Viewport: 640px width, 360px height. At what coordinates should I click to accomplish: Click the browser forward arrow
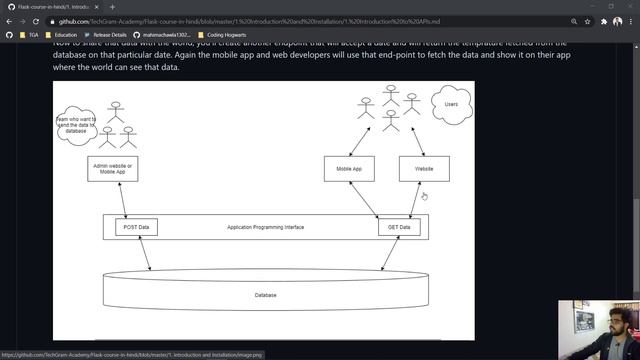[x=22, y=22]
